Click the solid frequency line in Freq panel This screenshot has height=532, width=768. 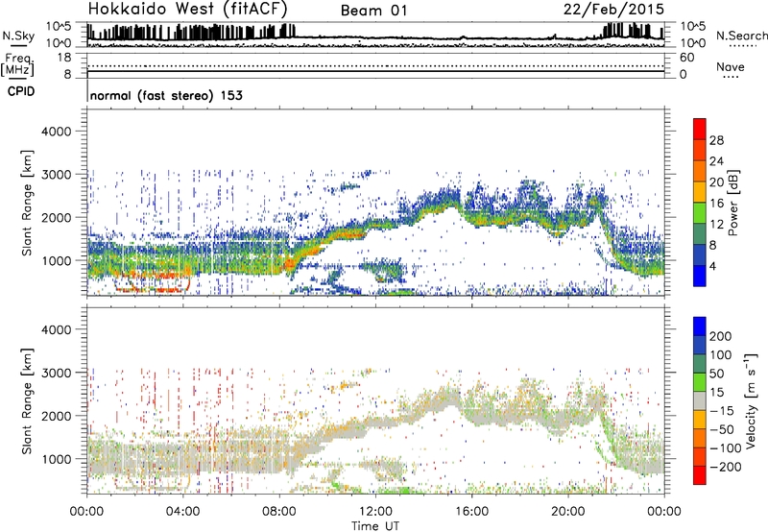375,71
